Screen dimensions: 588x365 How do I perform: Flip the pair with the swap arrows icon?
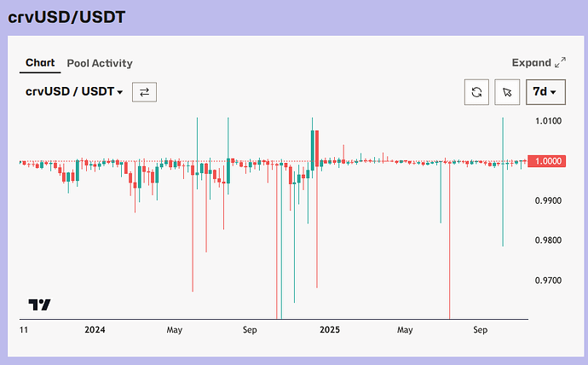144,92
